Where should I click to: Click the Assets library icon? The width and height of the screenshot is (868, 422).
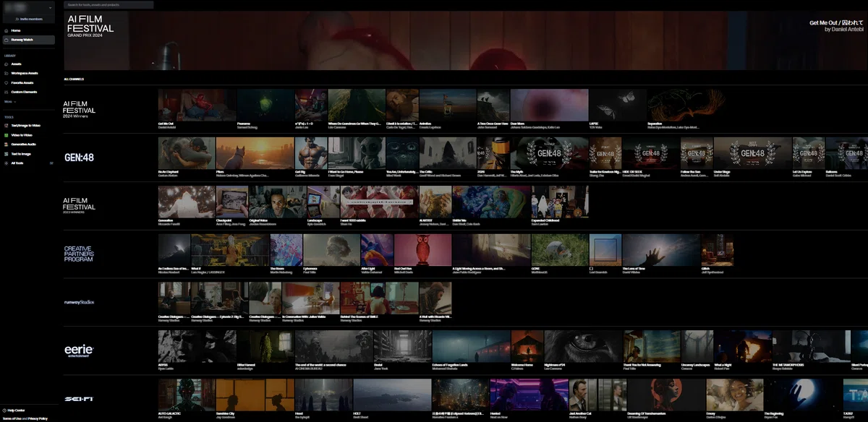(x=6, y=64)
